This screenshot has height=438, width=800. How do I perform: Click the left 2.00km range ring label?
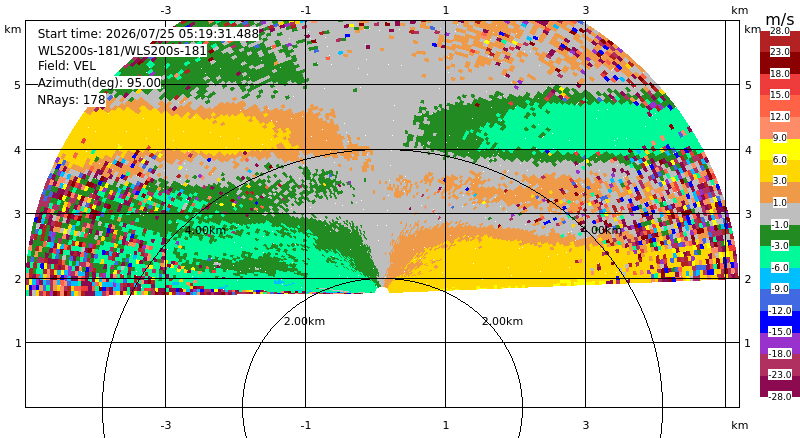coord(304,321)
